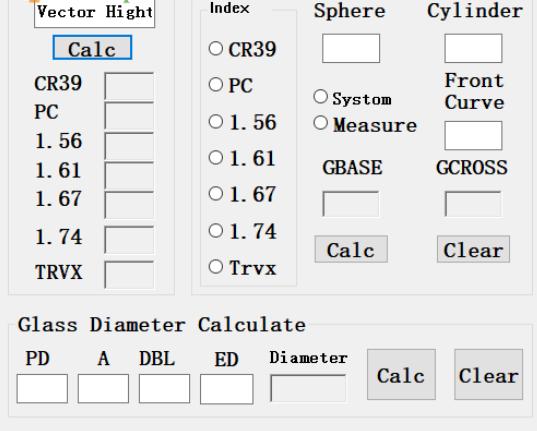Click the ED input field
Viewport: 537px width, 431px height.
point(227,389)
